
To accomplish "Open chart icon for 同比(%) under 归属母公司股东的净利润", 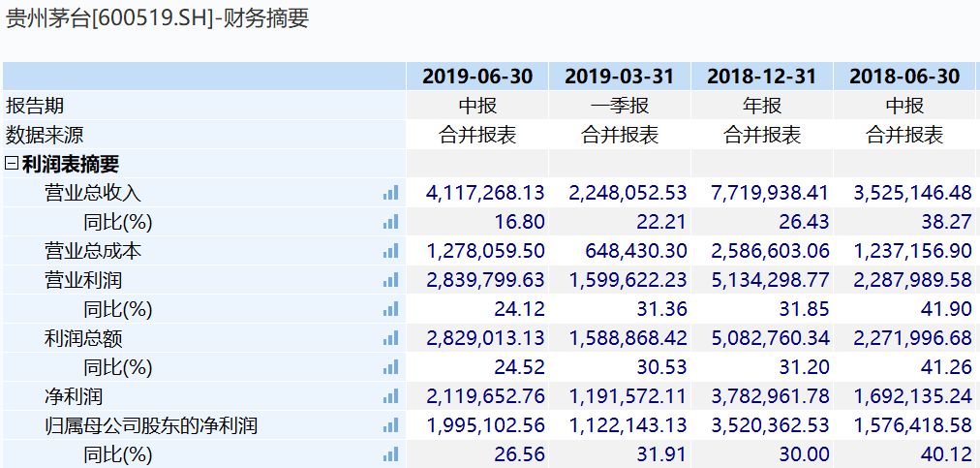I will coord(390,454).
